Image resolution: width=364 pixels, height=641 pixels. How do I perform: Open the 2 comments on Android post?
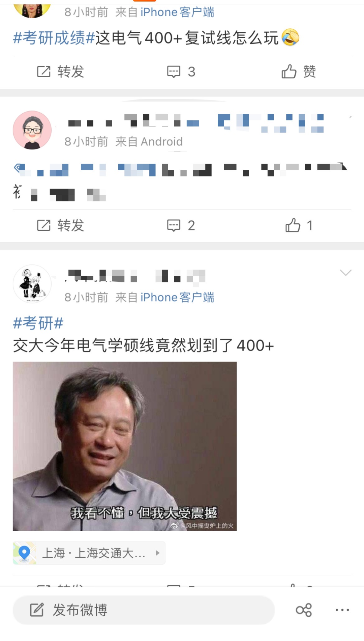click(x=181, y=225)
